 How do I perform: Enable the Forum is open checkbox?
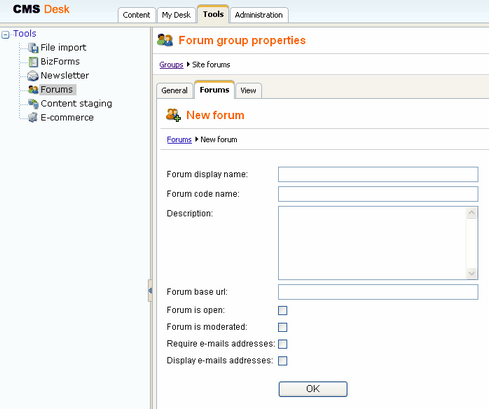[283, 311]
